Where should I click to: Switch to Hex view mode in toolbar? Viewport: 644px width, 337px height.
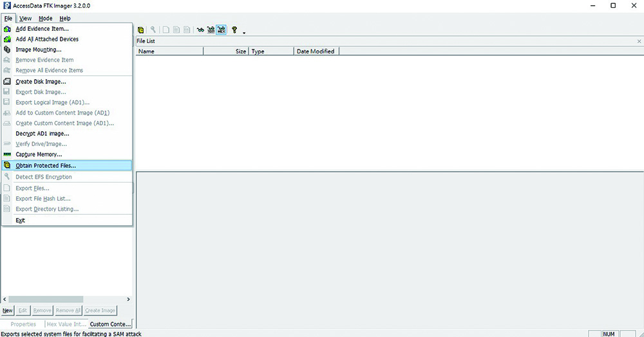pyautogui.click(x=221, y=30)
